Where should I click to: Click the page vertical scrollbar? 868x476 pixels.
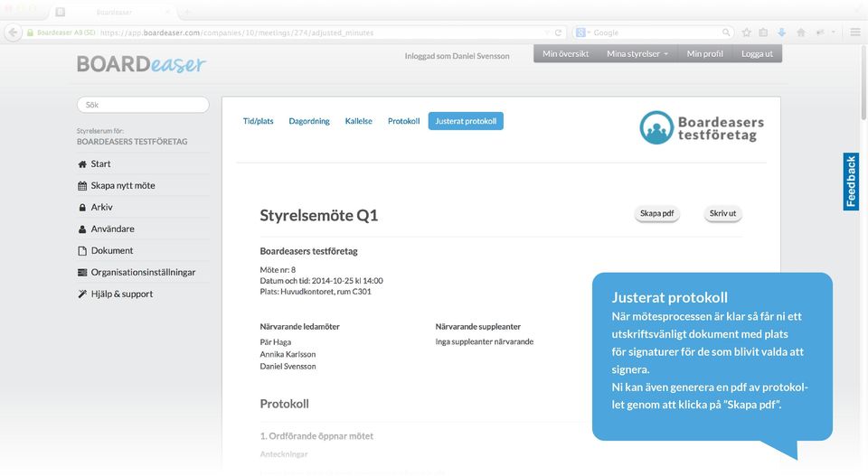point(863,82)
